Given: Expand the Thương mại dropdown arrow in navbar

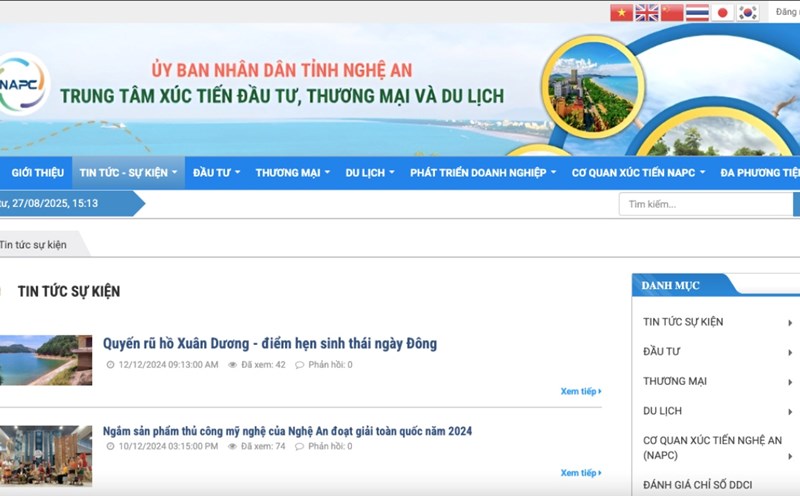Looking at the screenshot, I should (x=327, y=172).
